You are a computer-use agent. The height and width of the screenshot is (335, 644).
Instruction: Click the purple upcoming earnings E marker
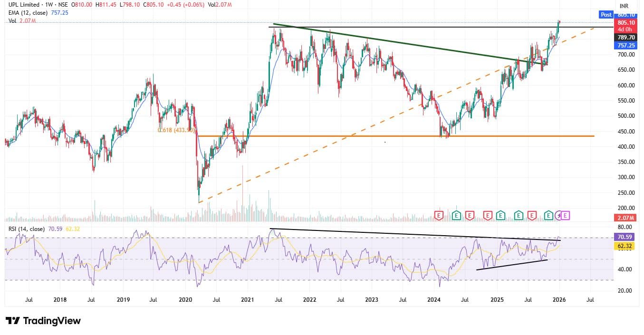pyautogui.click(x=566, y=216)
